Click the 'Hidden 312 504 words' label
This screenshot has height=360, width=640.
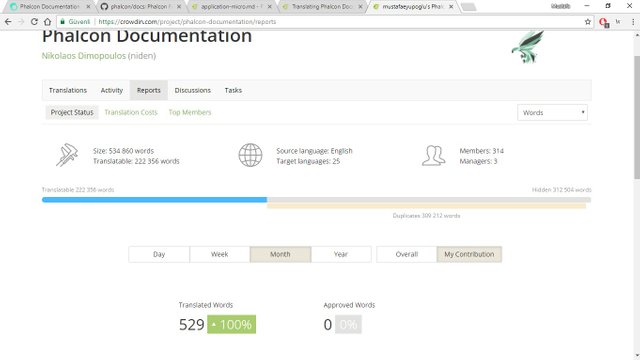coord(562,190)
